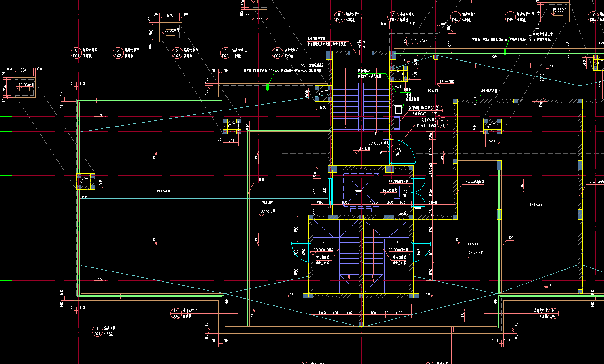Select the detail callout bubble 11 D04
Image resolution: width=604 pixels, height=364 pixels.
tap(455, 17)
